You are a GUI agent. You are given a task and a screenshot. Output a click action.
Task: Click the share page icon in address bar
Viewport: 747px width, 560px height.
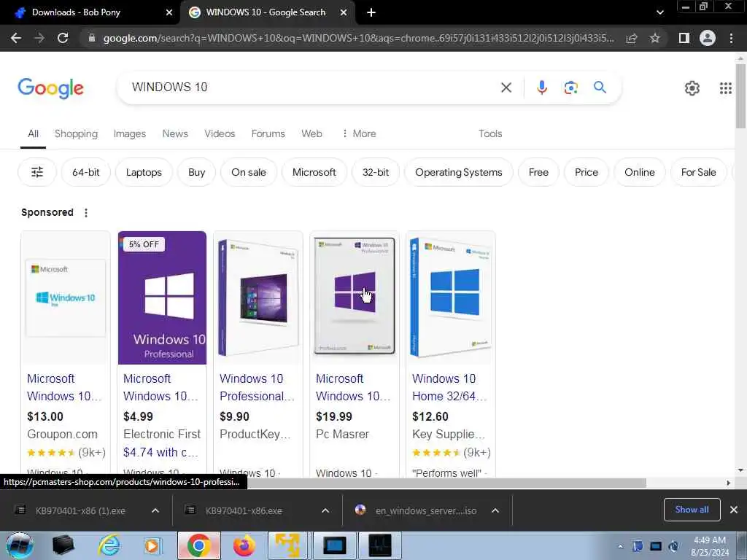coord(632,38)
